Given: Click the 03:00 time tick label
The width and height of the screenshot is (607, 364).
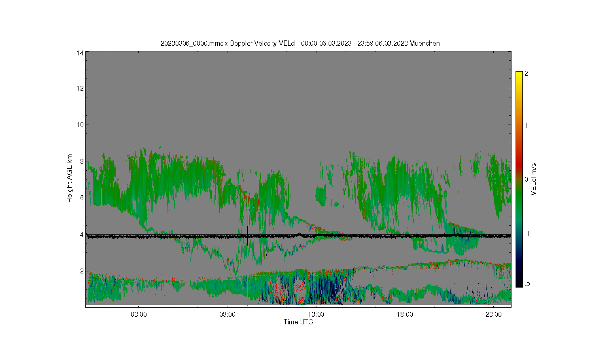Looking at the screenshot, I should [139, 315].
